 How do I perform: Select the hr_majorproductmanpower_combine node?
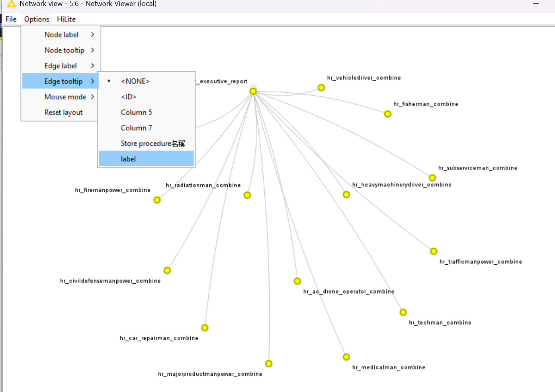pos(269,363)
